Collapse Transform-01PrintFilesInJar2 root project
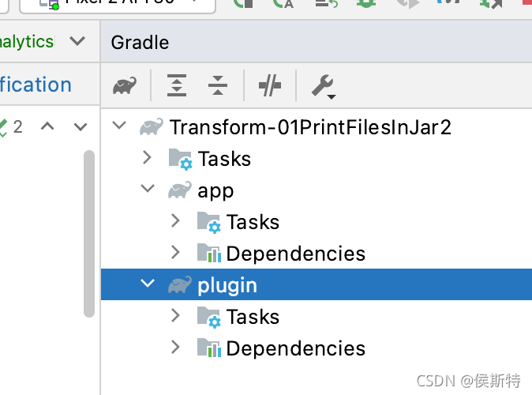 point(119,126)
